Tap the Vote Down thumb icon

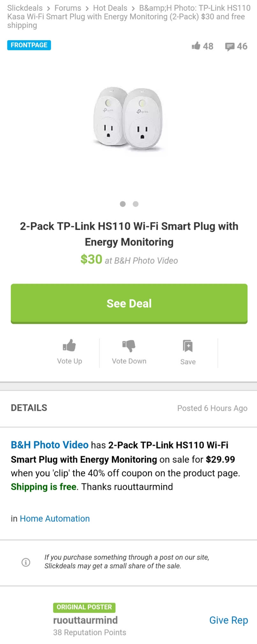129,345
